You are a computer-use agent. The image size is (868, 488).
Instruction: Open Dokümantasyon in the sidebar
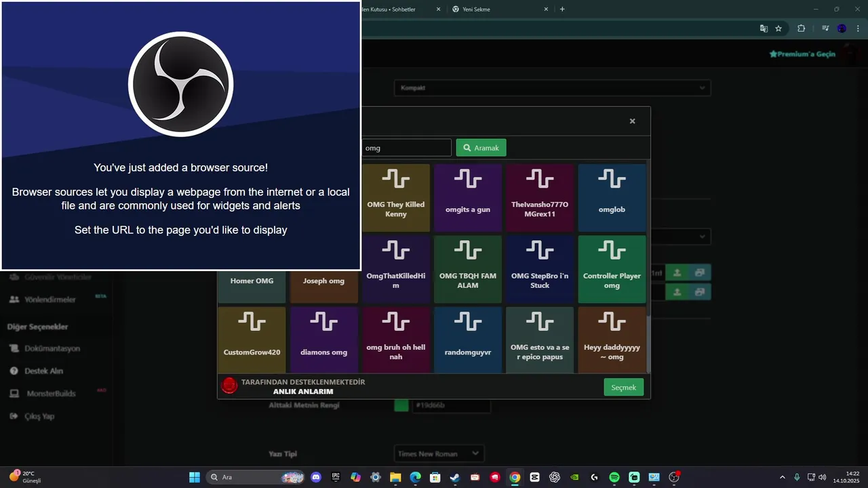[x=52, y=348]
